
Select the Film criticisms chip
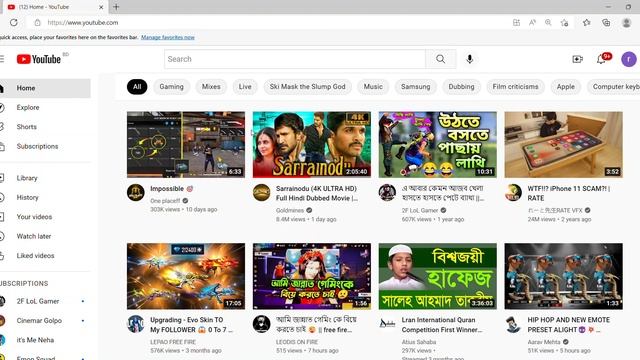click(x=515, y=87)
